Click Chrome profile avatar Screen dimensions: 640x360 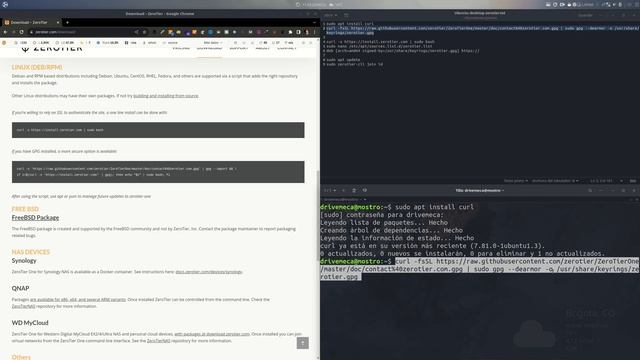(x=307, y=32)
